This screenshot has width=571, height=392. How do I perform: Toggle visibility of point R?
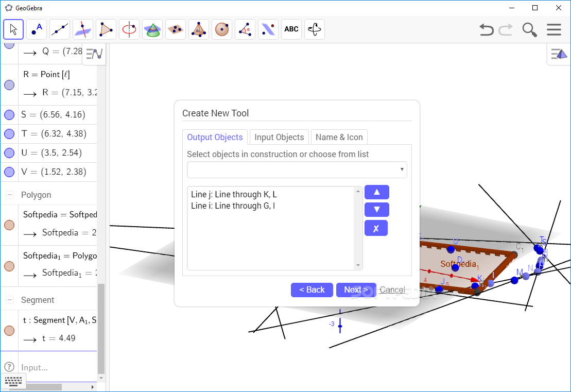pyautogui.click(x=9, y=85)
